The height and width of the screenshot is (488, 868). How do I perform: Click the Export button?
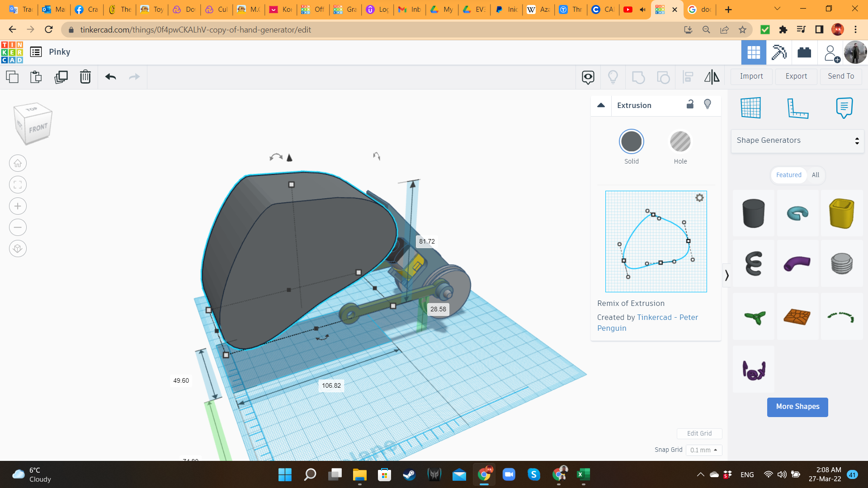point(796,76)
